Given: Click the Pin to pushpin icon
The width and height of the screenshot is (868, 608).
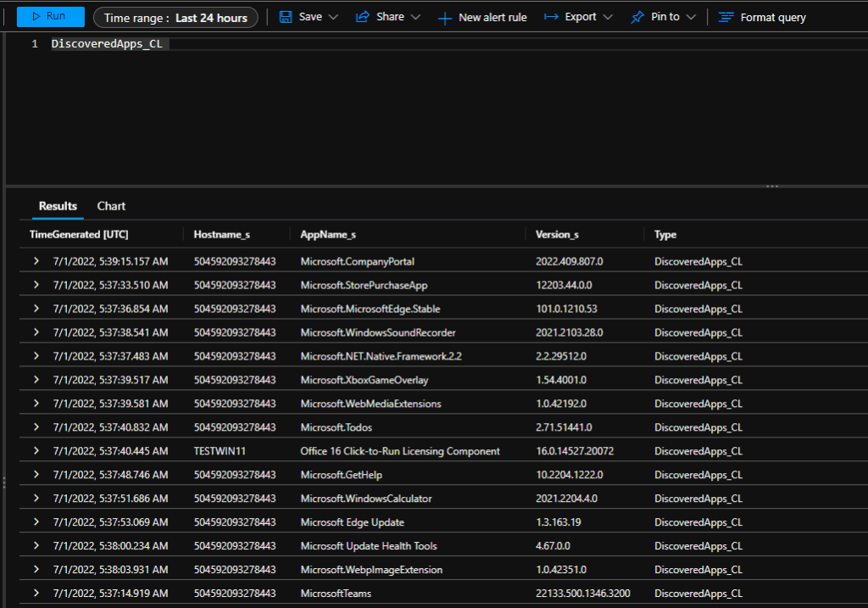Looking at the screenshot, I should (637, 17).
